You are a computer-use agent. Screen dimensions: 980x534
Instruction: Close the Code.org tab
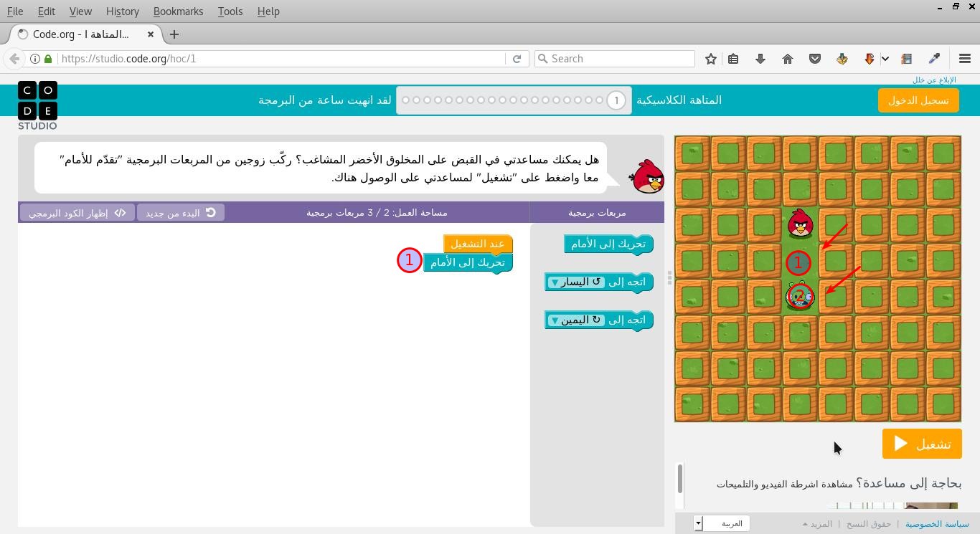[x=151, y=34]
